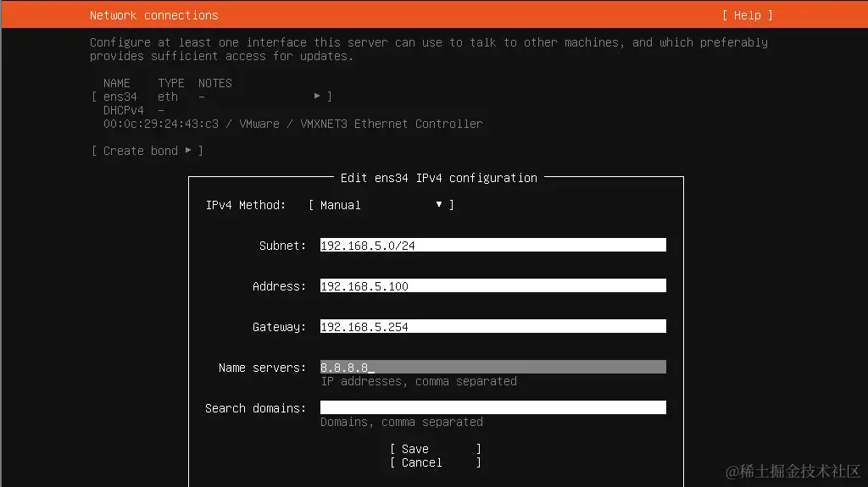Click the Subnet input field
This screenshot has height=487, width=868.
[492, 245]
